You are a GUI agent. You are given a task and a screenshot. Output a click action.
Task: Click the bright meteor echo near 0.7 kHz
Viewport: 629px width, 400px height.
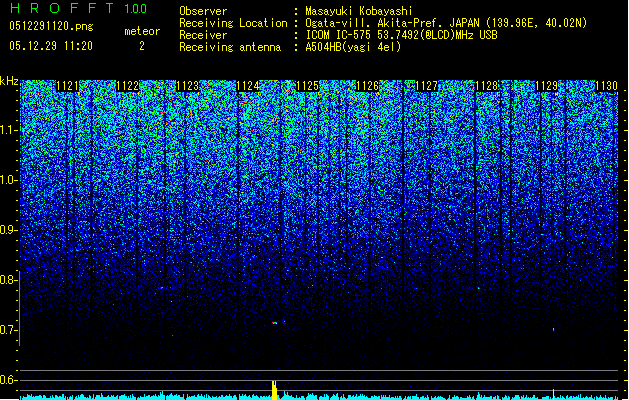coord(275,323)
